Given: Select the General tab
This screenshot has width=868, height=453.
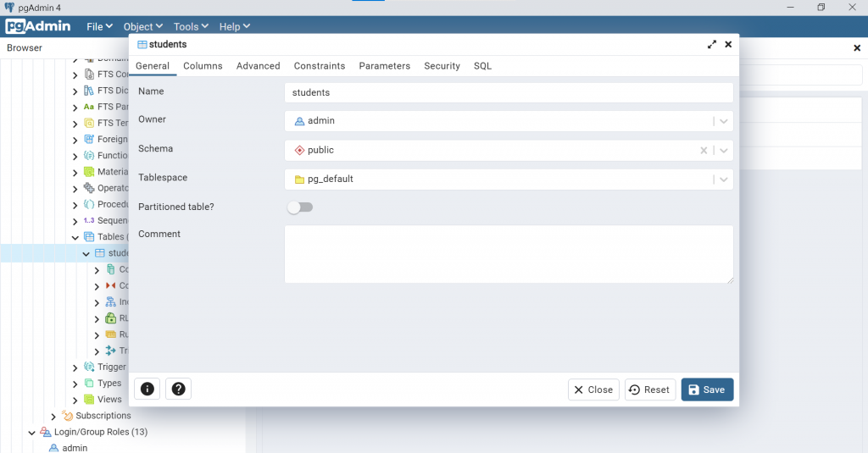Looking at the screenshot, I should 153,66.
